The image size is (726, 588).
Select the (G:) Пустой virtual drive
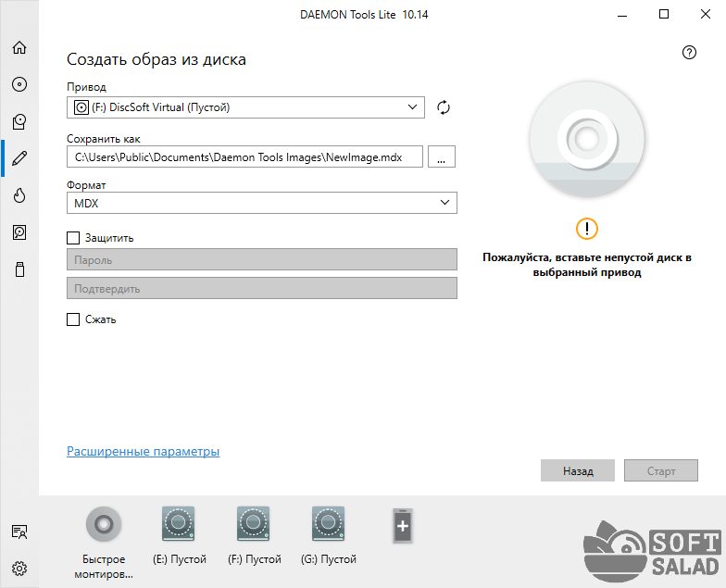328,524
